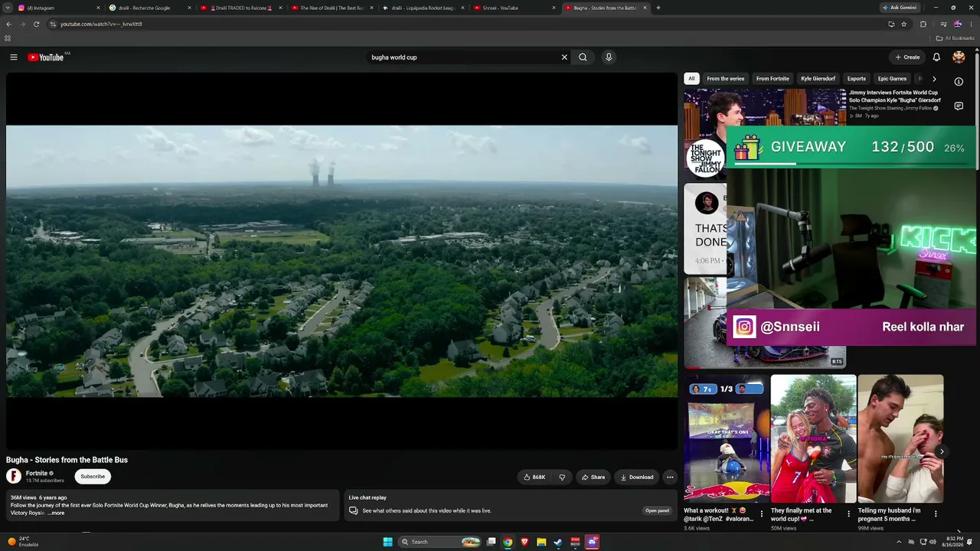Select the 'All' filter chip
The image size is (980, 551).
click(691, 79)
